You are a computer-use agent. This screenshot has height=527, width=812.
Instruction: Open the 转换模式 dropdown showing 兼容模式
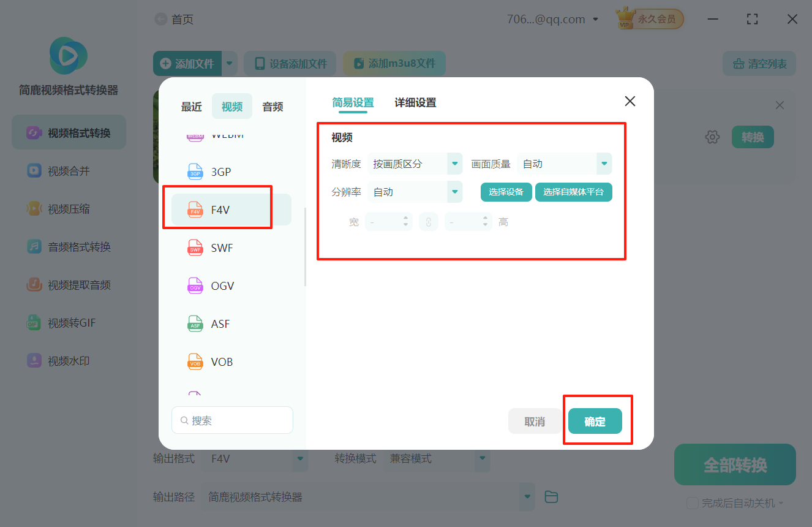(437, 458)
